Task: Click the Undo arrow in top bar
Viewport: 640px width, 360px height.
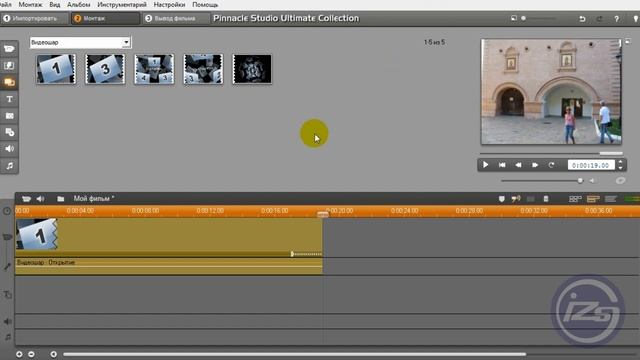Action: coord(582,19)
